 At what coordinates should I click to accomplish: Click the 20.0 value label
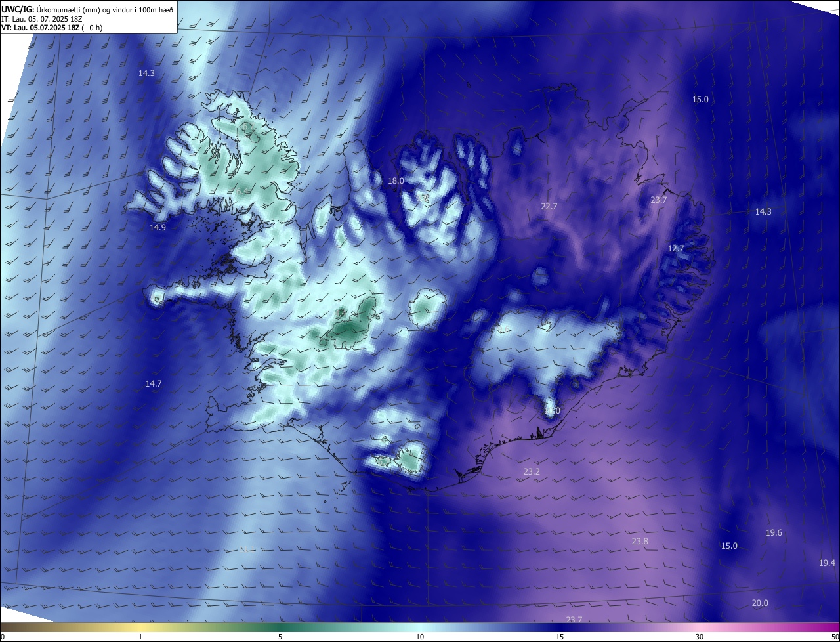click(760, 603)
